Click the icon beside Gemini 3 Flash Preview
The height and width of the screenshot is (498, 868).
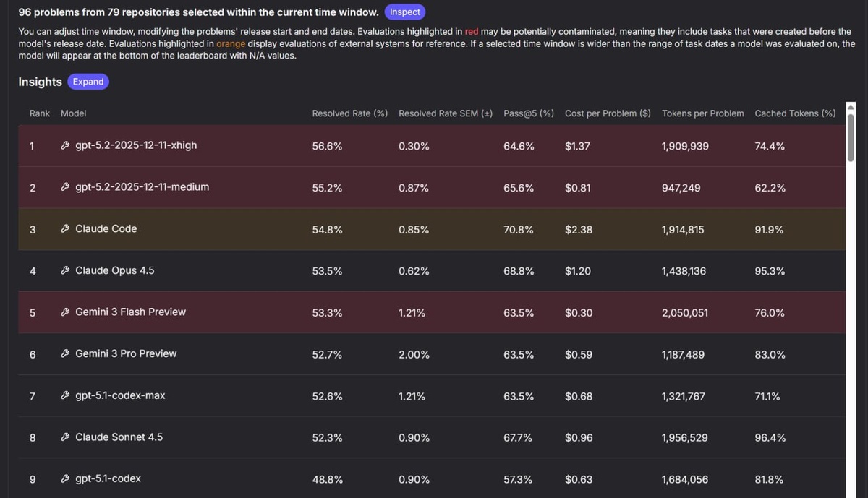coord(65,312)
